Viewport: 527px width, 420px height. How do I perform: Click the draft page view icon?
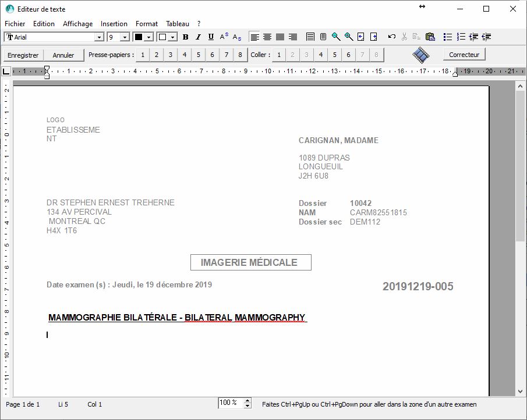pos(323,37)
